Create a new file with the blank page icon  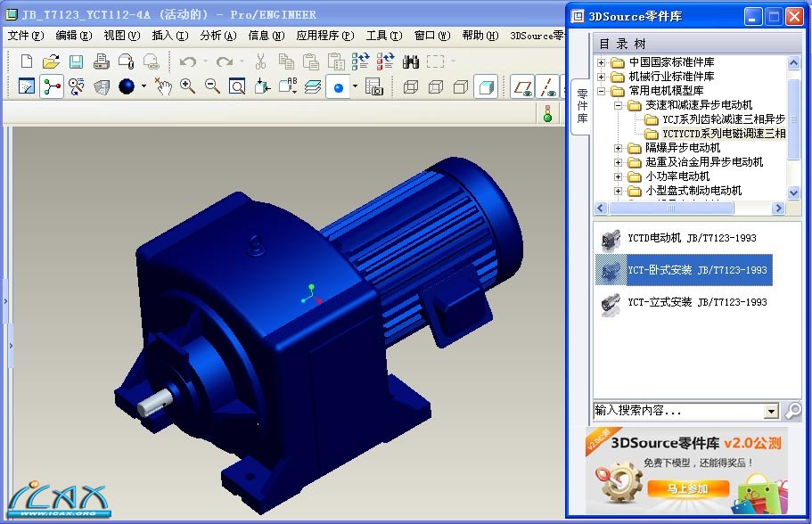(x=27, y=61)
